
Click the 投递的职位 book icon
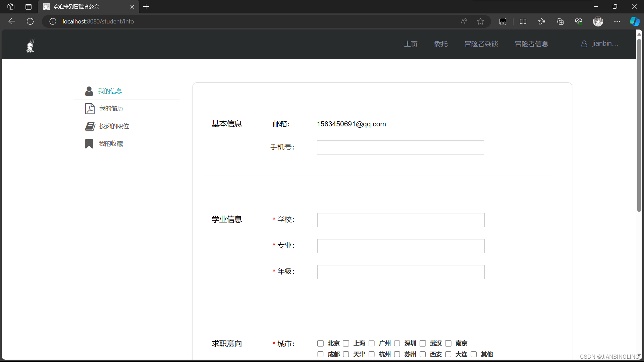pyautogui.click(x=90, y=126)
